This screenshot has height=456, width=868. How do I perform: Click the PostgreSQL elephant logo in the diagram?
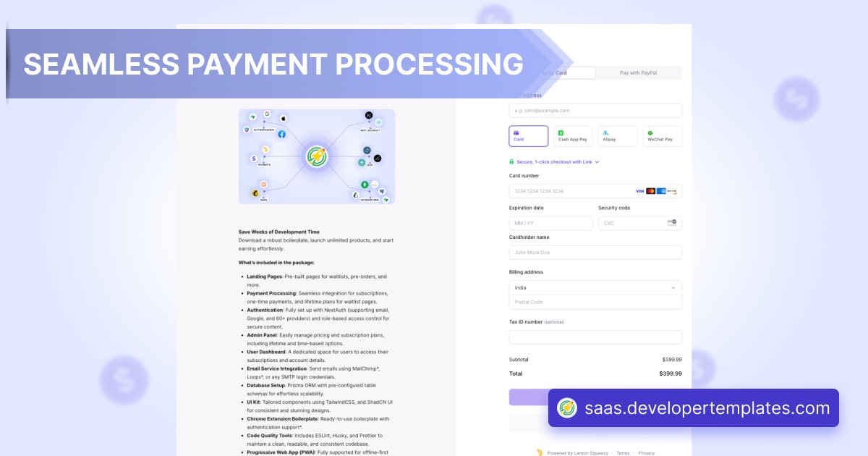(x=381, y=192)
